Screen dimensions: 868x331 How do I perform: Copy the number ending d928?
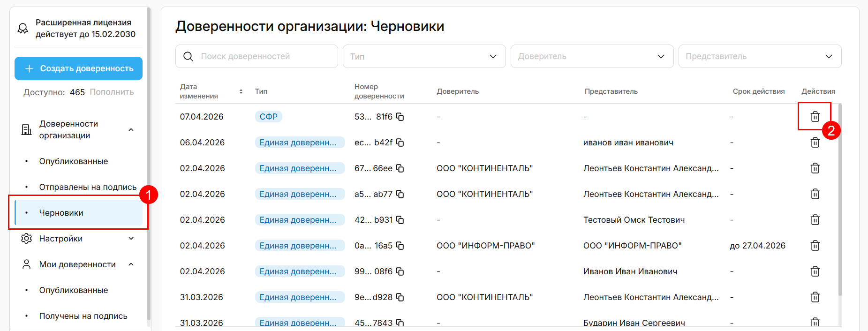click(x=400, y=297)
